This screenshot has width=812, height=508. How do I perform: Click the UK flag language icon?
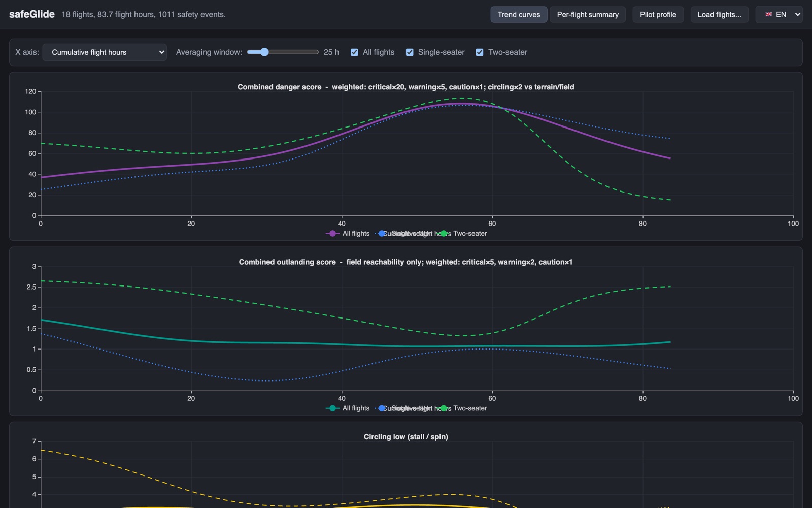768,14
